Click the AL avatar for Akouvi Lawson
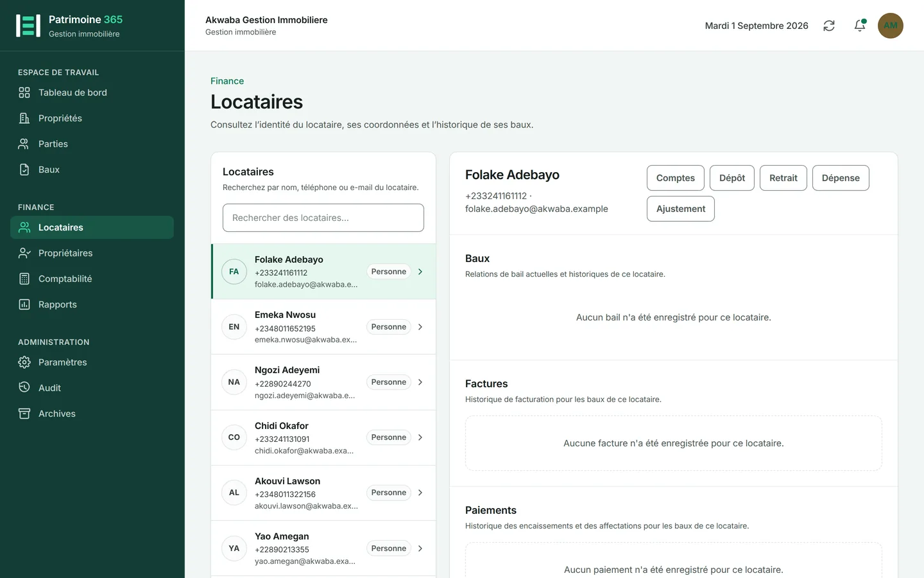924x578 pixels. pyautogui.click(x=234, y=493)
